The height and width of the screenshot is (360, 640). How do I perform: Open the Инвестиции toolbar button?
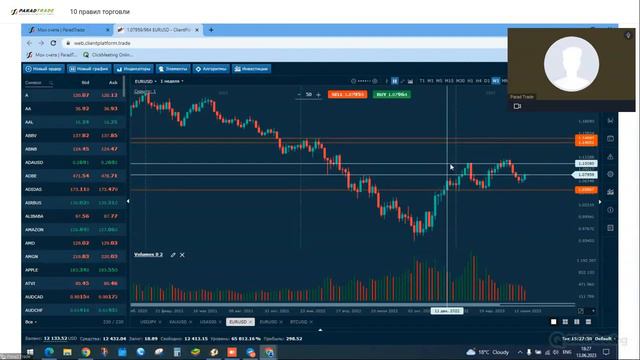(x=251, y=69)
